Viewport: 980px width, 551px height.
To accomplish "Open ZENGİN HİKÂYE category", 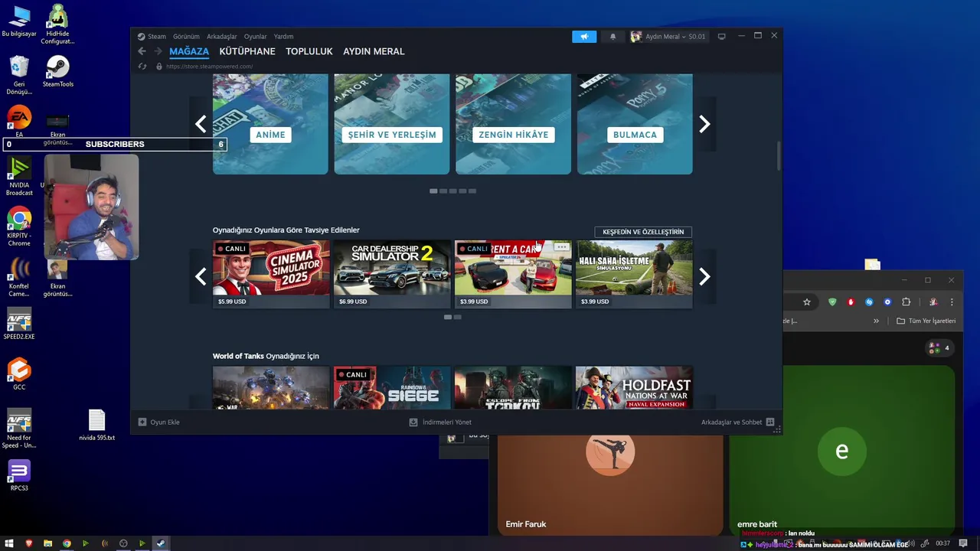I will tap(513, 124).
